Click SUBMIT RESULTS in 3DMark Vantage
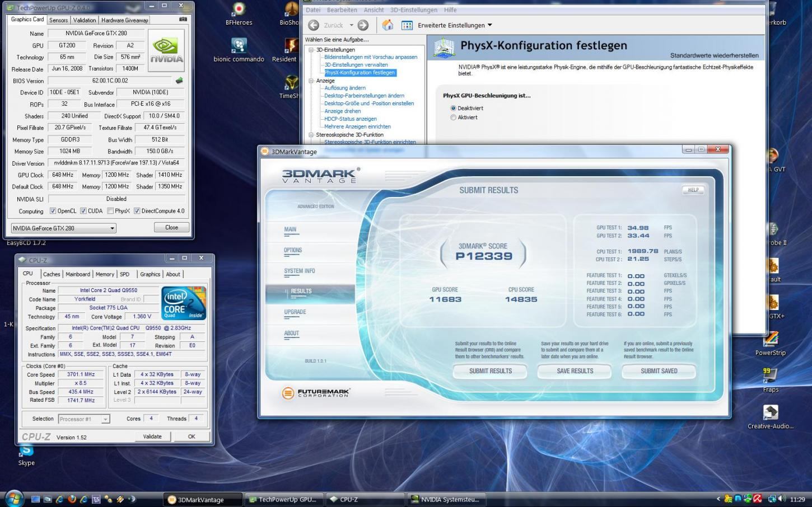The width and height of the screenshot is (812, 507). pos(491,371)
